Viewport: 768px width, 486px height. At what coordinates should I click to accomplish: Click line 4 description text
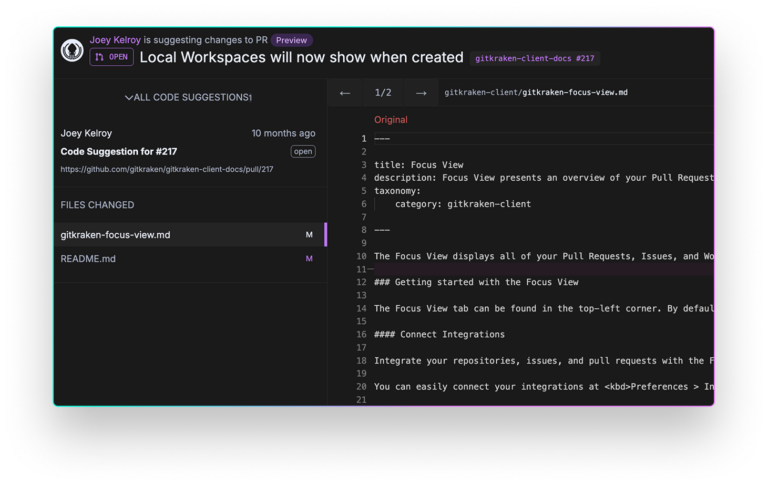544,178
